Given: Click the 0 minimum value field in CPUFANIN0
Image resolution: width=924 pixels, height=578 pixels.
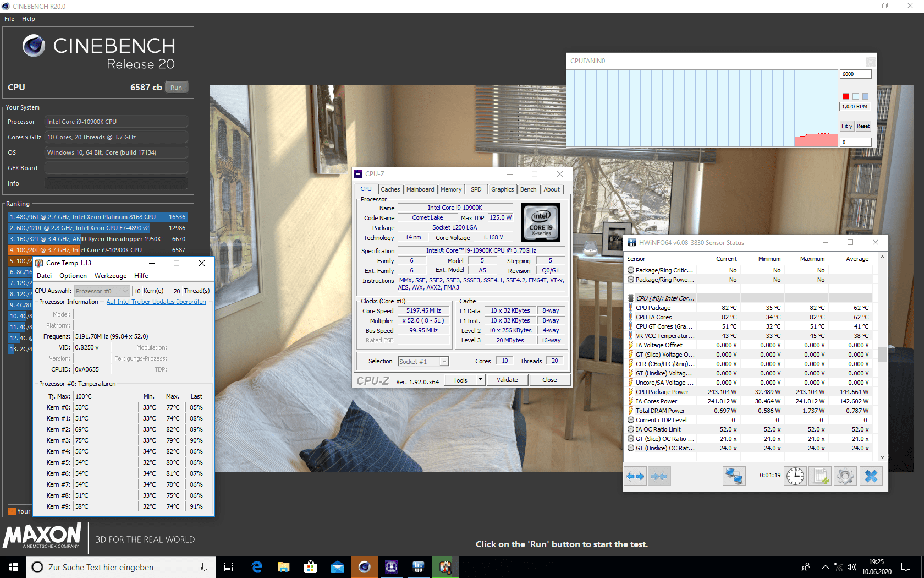Looking at the screenshot, I should (x=856, y=142).
